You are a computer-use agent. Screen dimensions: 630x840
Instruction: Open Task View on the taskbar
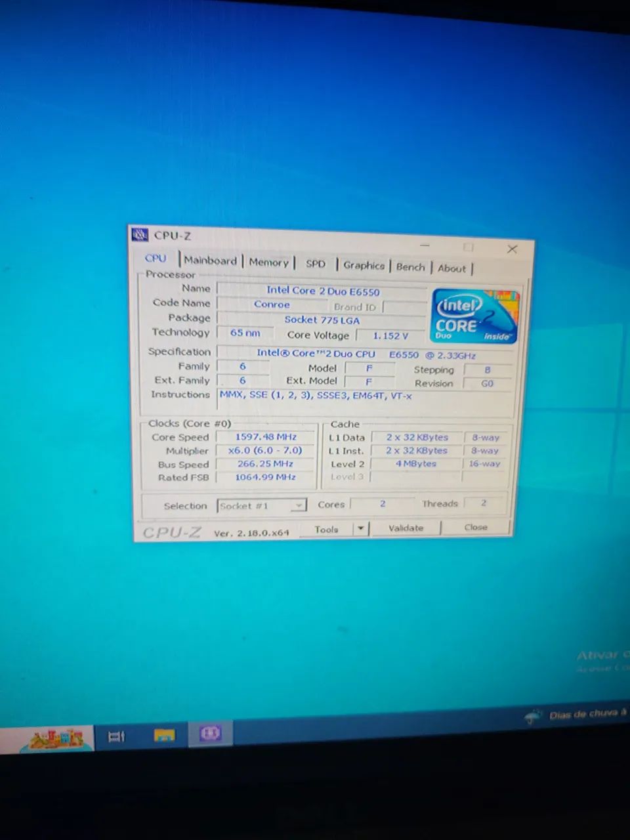click(x=116, y=737)
